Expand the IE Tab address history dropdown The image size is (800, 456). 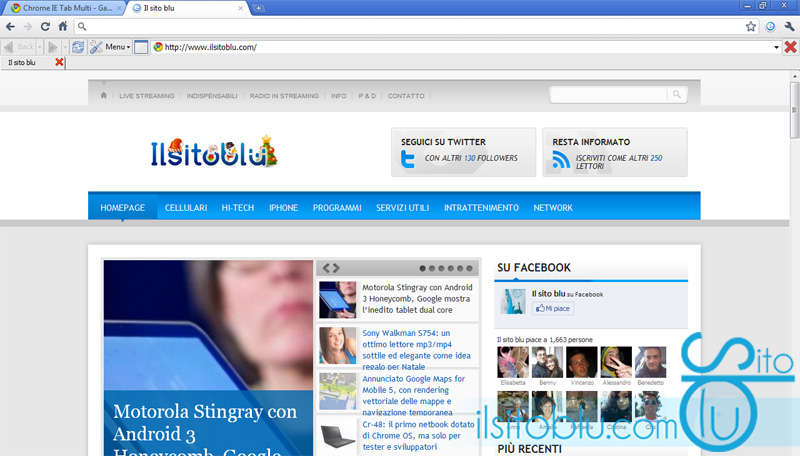click(x=776, y=47)
